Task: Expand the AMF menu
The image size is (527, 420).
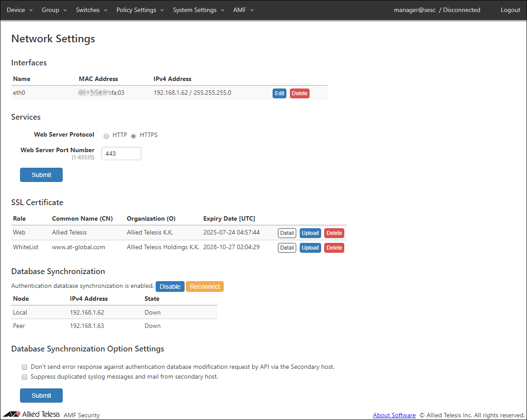Action: click(x=243, y=10)
